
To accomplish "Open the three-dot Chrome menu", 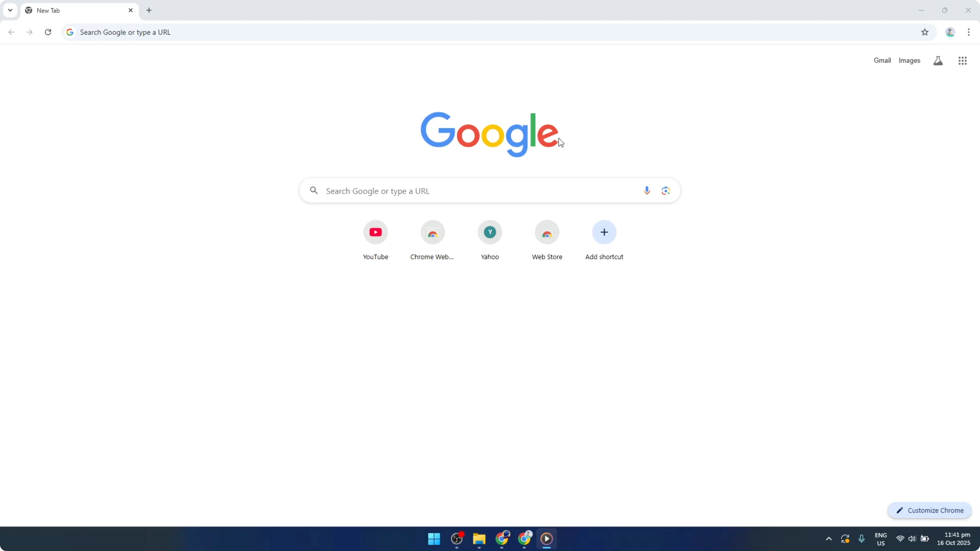I will coord(969,32).
